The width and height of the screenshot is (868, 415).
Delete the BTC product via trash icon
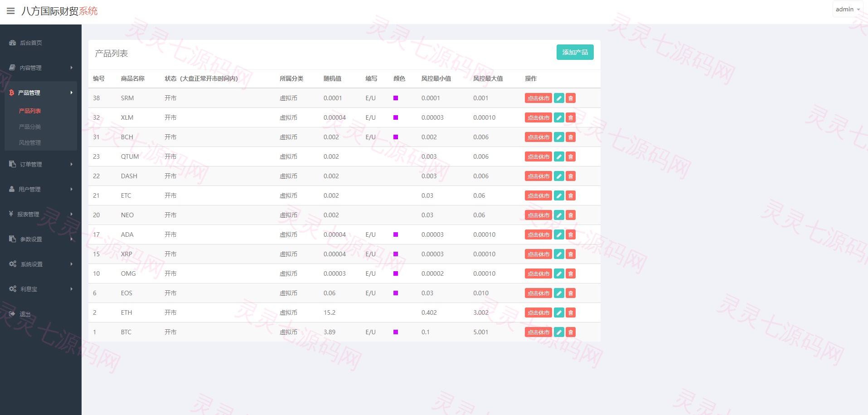[x=571, y=332]
